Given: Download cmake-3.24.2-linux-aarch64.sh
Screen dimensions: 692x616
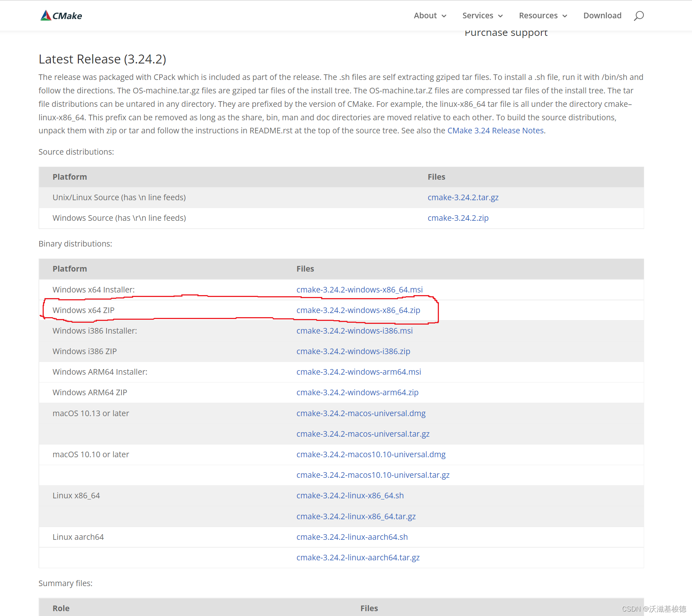Looking at the screenshot, I should [352, 537].
